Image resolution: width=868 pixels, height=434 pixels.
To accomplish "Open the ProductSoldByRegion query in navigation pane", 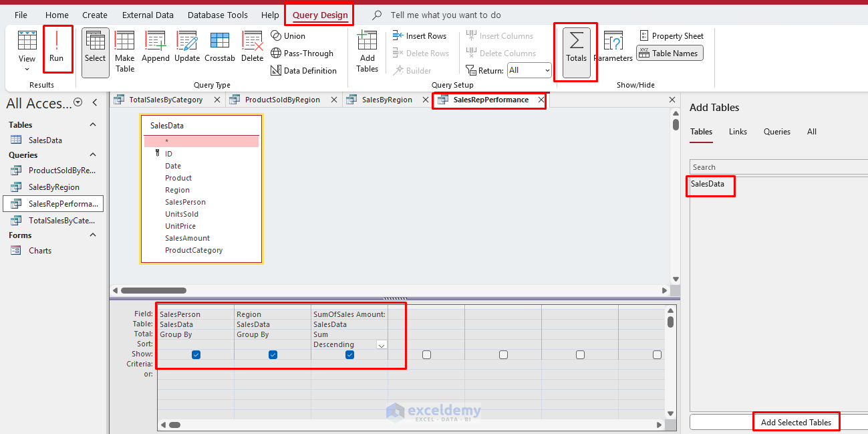I will (x=53, y=171).
